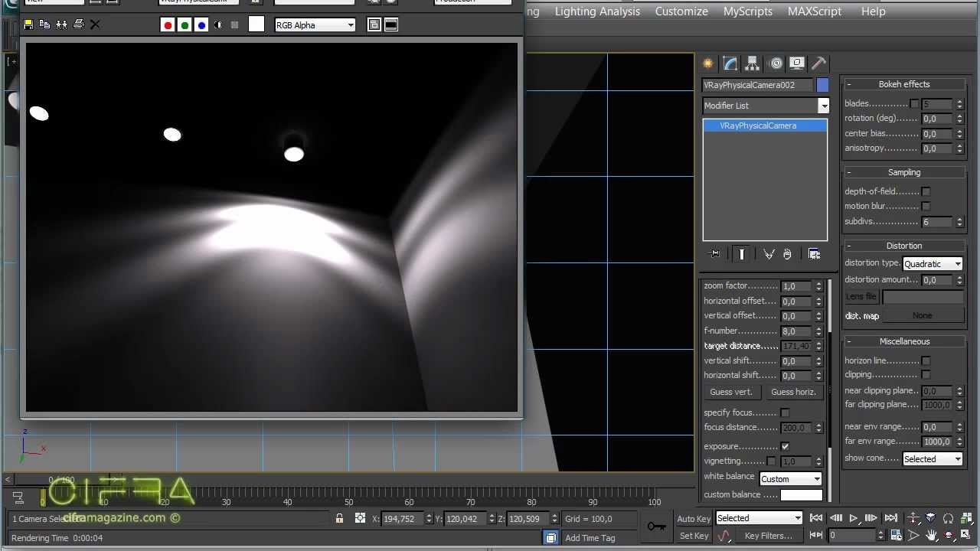Open the Customize menu

tap(681, 11)
